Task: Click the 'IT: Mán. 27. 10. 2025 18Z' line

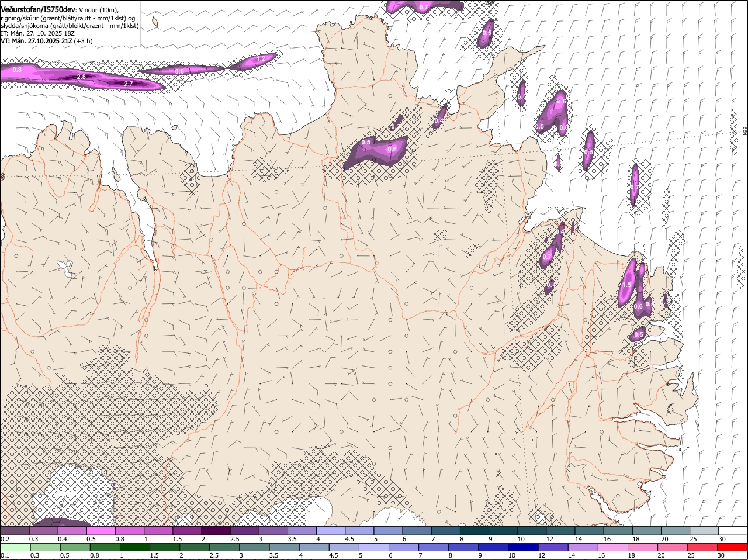Action: 37,33
